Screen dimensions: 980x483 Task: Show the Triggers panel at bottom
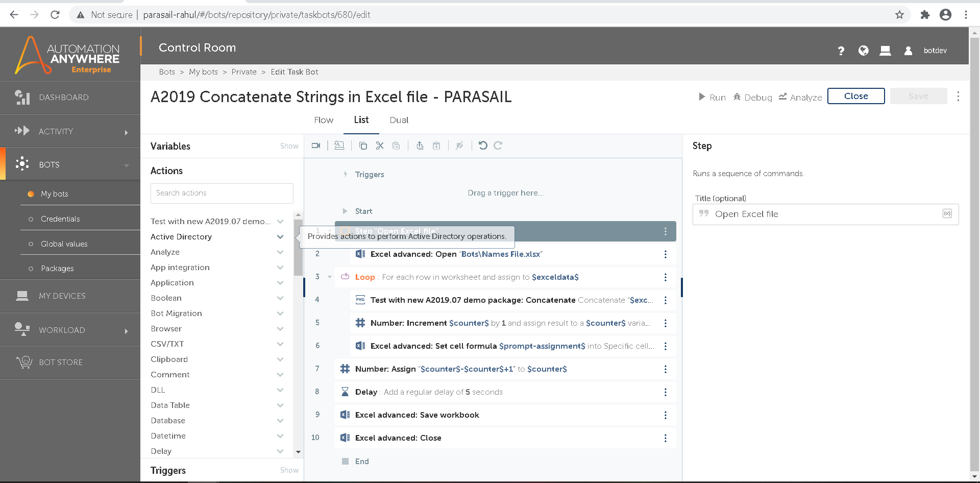(x=289, y=470)
